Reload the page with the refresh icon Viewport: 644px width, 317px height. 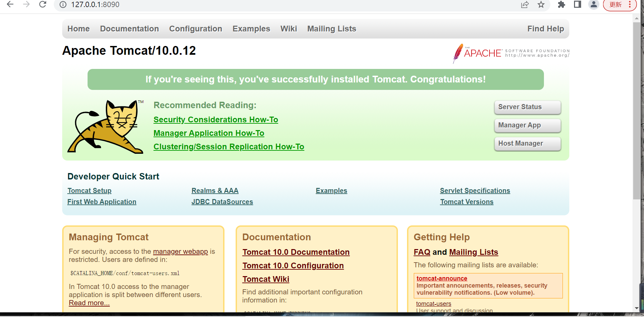(x=43, y=4)
